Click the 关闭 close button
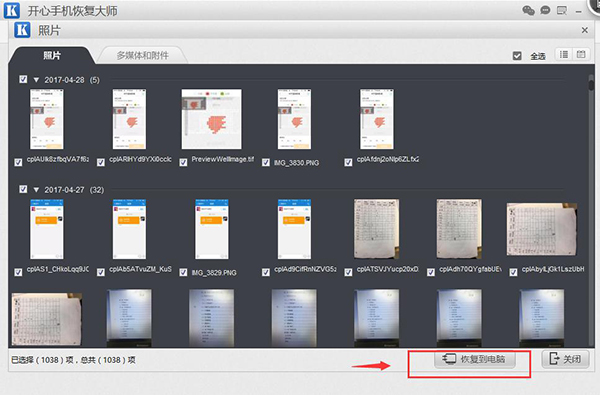 click(565, 359)
